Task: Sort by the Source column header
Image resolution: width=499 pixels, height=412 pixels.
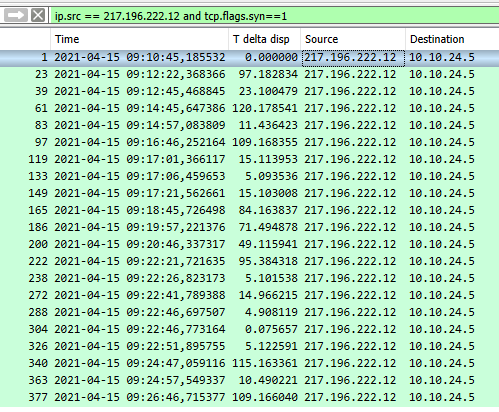Action: click(x=353, y=39)
